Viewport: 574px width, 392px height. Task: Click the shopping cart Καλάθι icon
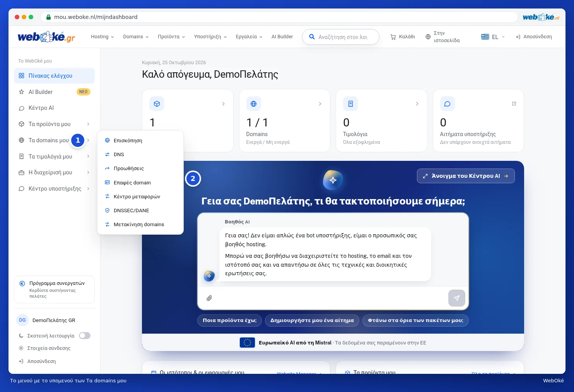click(x=393, y=37)
